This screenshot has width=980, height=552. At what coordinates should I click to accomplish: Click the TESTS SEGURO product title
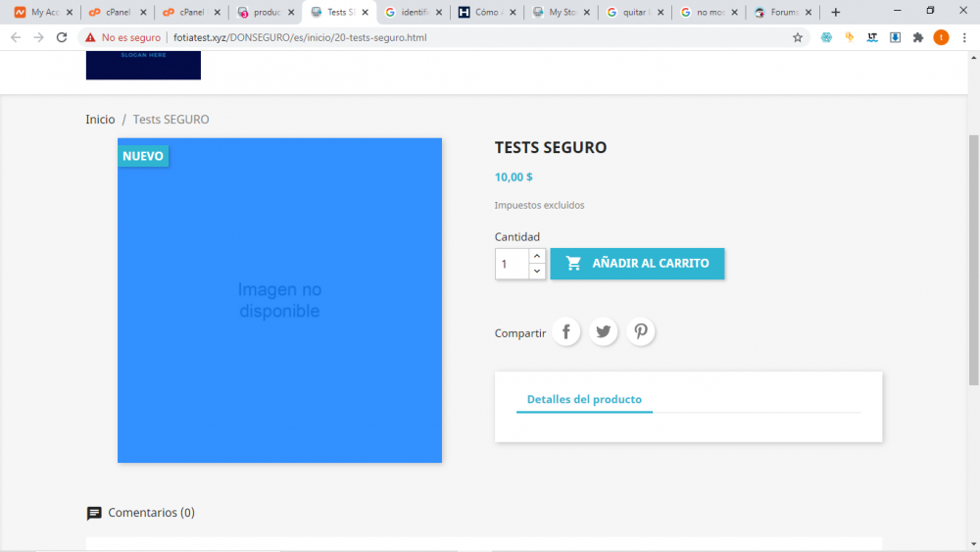pos(551,147)
